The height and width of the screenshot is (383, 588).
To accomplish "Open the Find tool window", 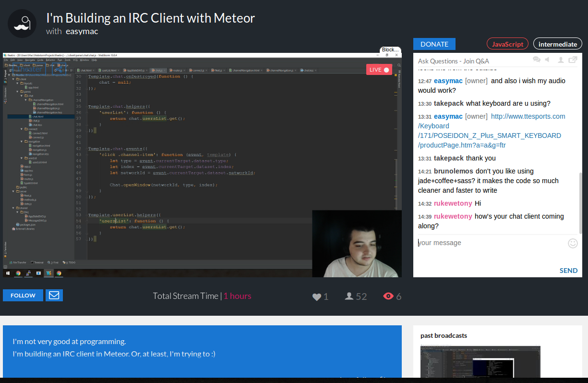I will tap(53, 262).
